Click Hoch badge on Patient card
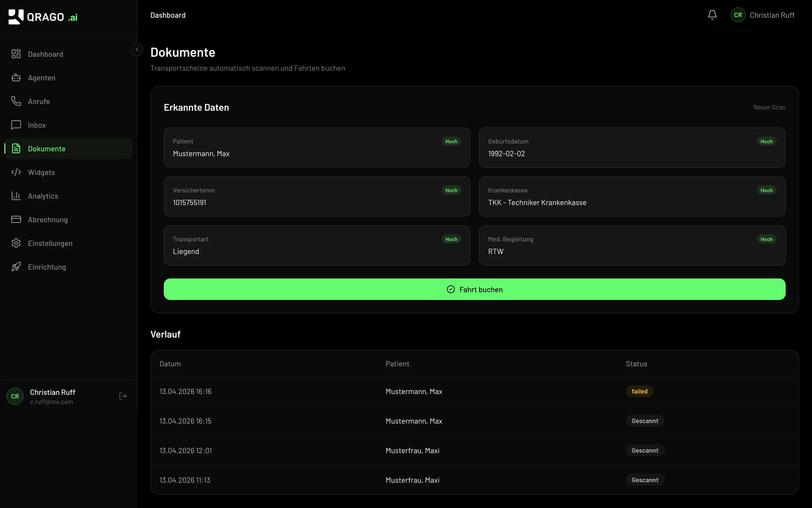This screenshot has height=508, width=812. [451, 141]
